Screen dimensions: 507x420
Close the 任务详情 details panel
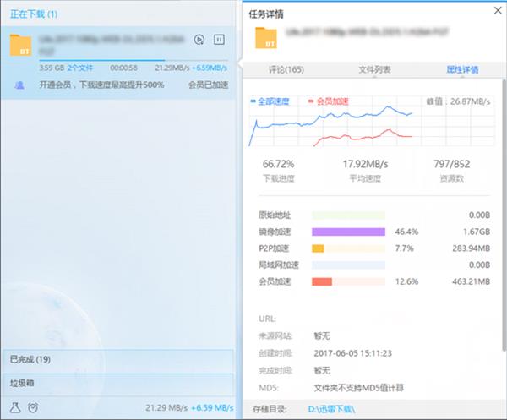[495, 9]
